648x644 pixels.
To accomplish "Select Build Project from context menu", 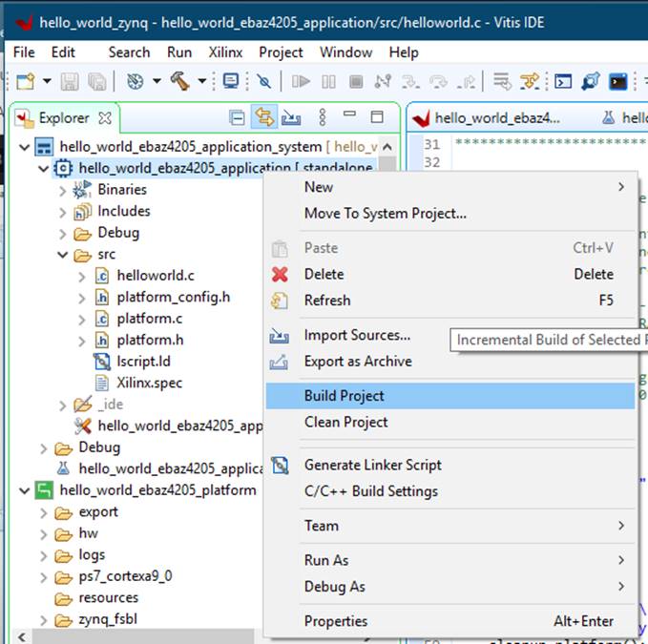I will click(x=344, y=396).
